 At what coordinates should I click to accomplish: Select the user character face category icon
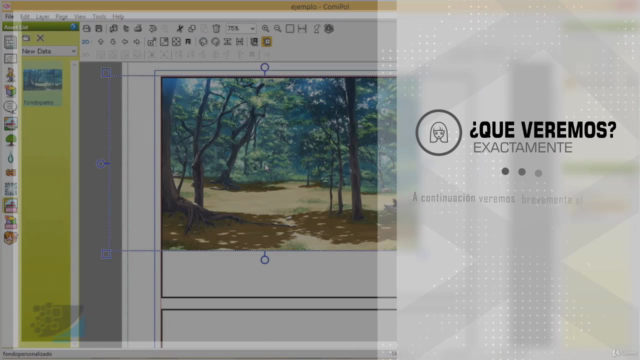pos(10,238)
